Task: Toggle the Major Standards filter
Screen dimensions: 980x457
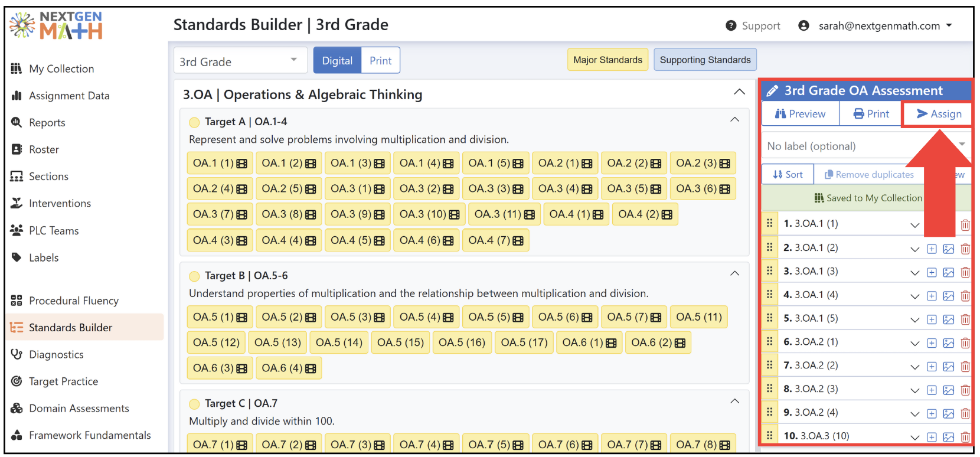Action: (x=608, y=60)
